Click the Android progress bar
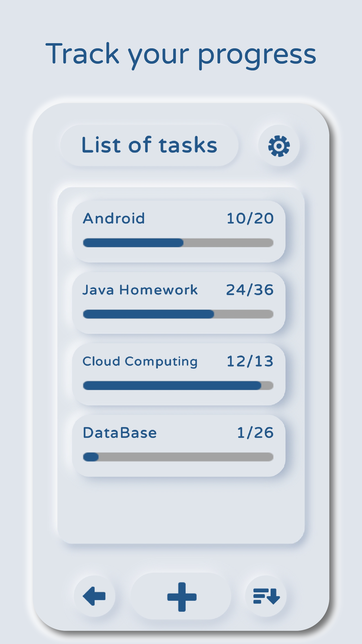Image resolution: width=362 pixels, height=644 pixels. (178, 243)
